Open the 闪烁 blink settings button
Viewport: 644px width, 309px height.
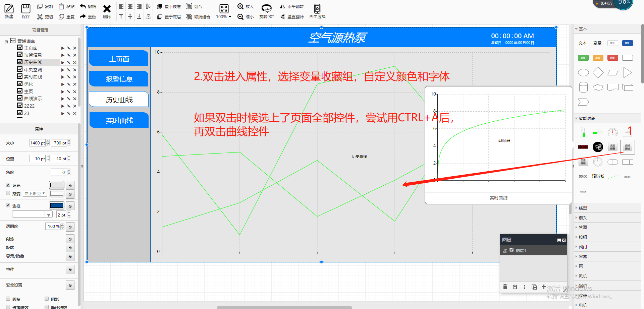click(x=70, y=239)
